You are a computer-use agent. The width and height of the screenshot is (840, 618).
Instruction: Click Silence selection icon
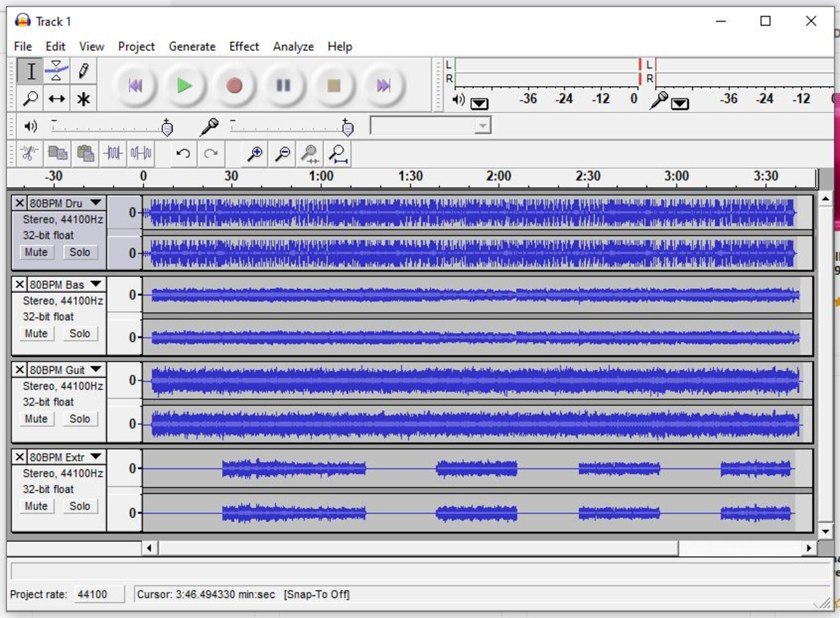coord(141,153)
